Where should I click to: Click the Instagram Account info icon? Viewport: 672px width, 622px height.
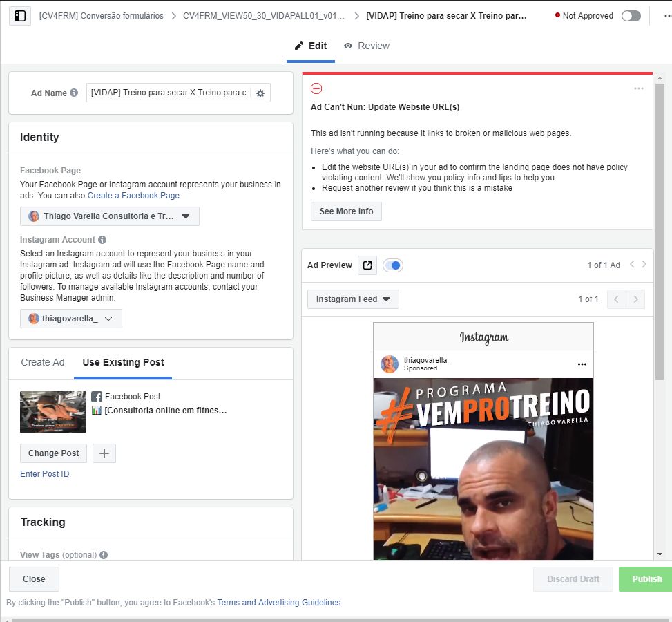click(x=102, y=240)
